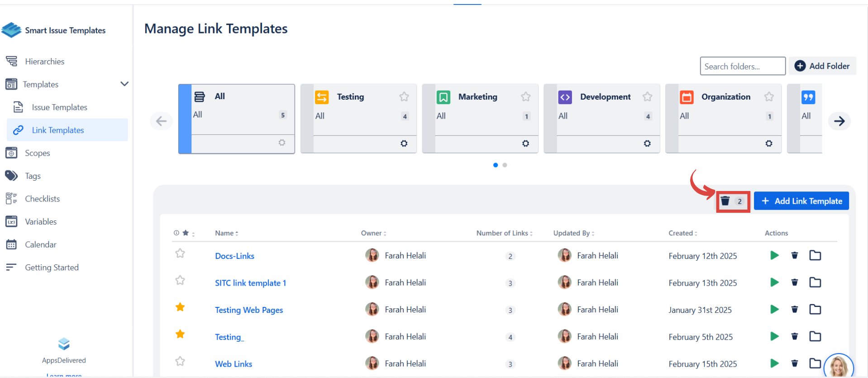868x378 pixels.
Task: Collapse the Templates sidebar section
Action: click(124, 84)
